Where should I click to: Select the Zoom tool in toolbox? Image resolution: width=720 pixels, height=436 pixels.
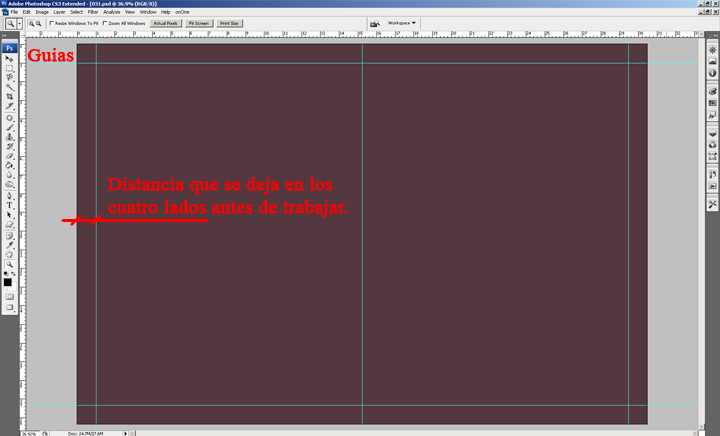[10, 264]
